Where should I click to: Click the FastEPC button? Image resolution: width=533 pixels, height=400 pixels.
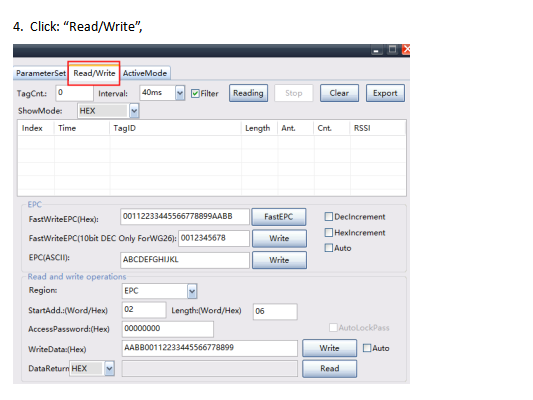[279, 217]
